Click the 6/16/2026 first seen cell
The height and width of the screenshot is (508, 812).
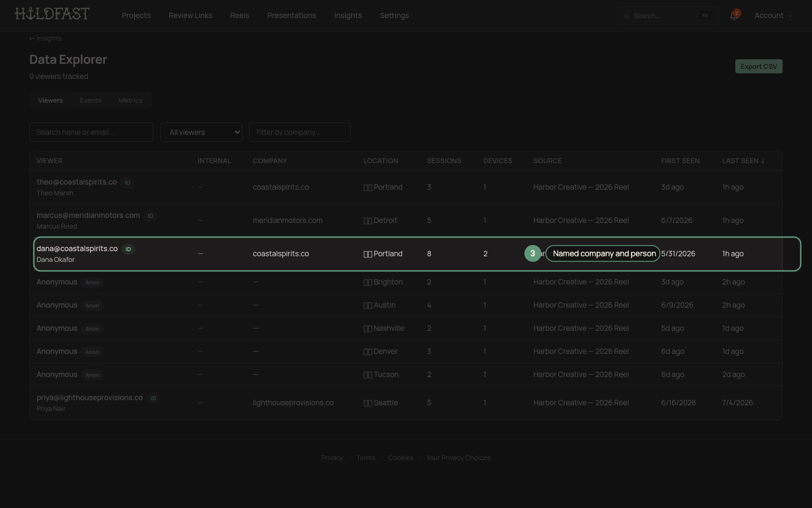point(678,403)
